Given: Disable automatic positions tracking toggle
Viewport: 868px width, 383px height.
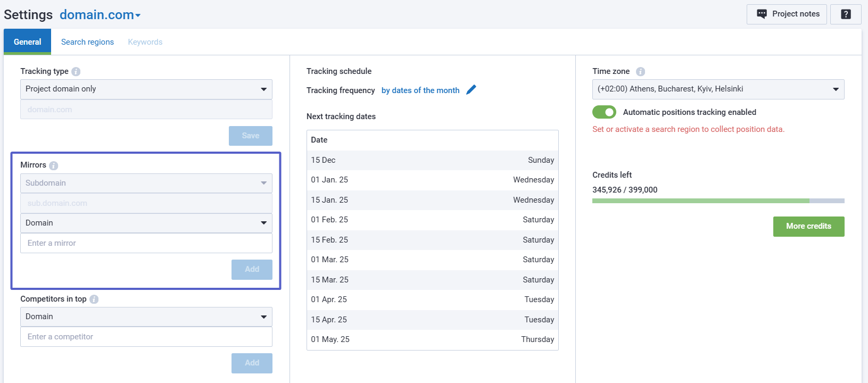Looking at the screenshot, I should click(x=604, y=112).
